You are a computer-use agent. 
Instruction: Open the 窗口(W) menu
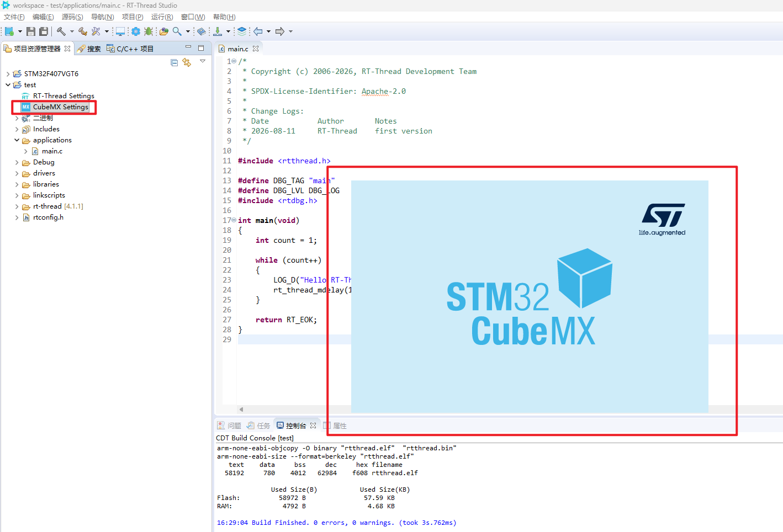[x=193, y=17]
